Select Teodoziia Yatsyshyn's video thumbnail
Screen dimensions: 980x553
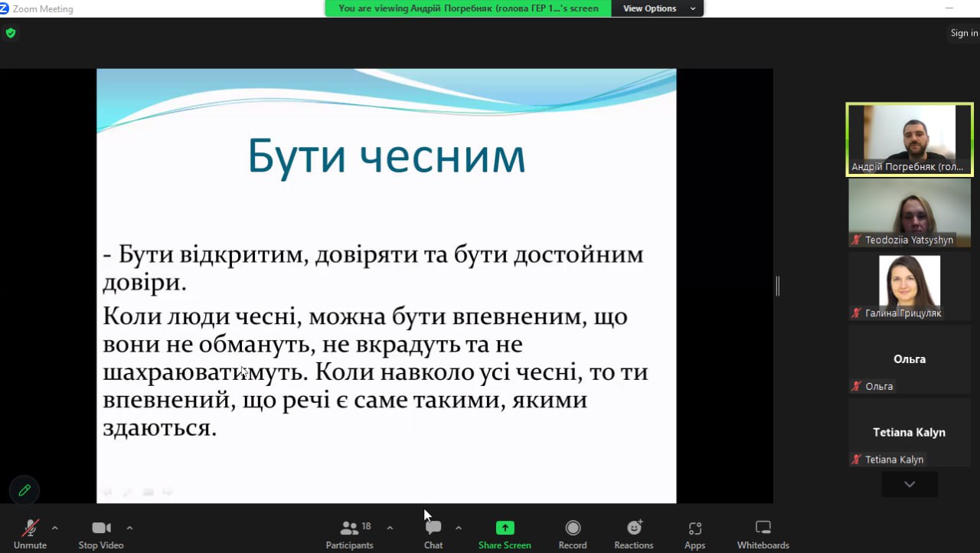click(909, 212)
